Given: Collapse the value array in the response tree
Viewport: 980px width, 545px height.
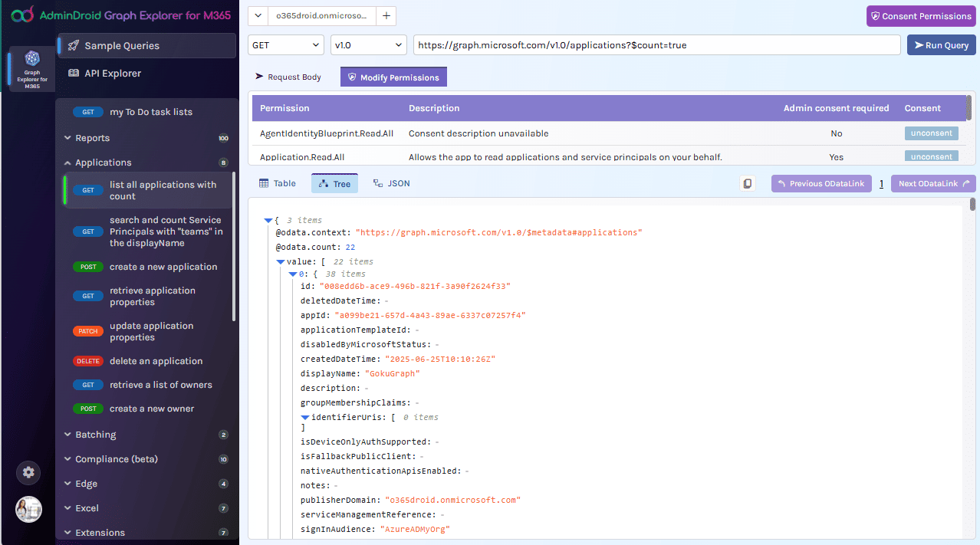Looking at the screenshot, I should (x=281, y=261).
